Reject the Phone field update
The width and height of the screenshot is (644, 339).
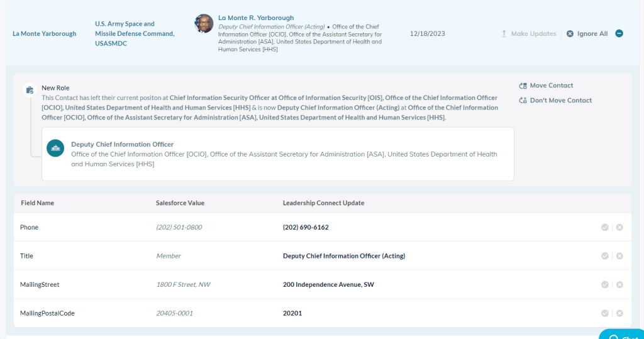[619, 227]
